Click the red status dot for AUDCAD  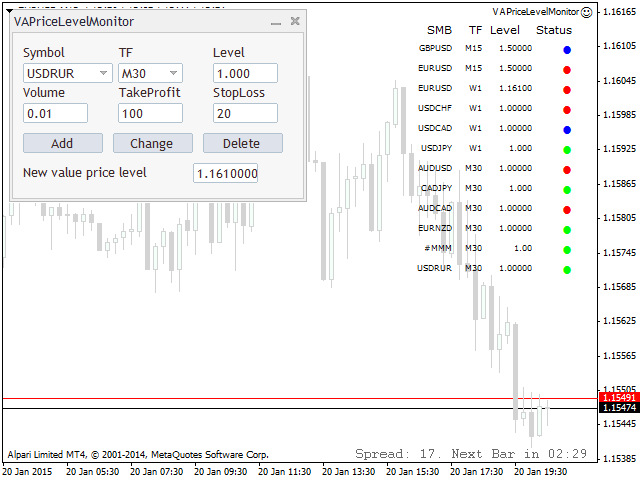tap(567, 209)
